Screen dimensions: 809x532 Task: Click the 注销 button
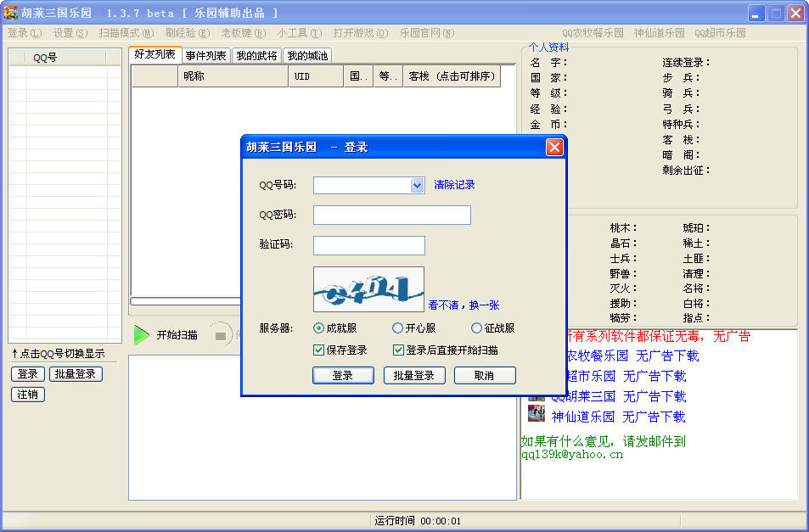pyautogui.click(x=28, y=395)
